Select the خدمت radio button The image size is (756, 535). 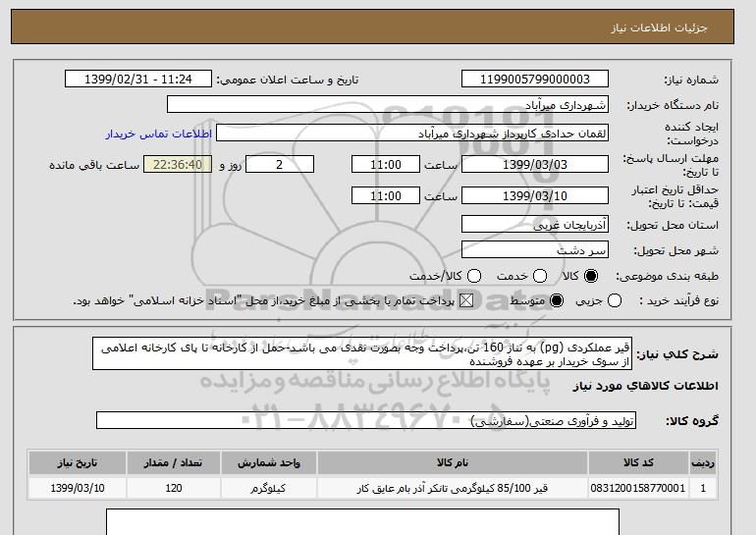(540, 276)
